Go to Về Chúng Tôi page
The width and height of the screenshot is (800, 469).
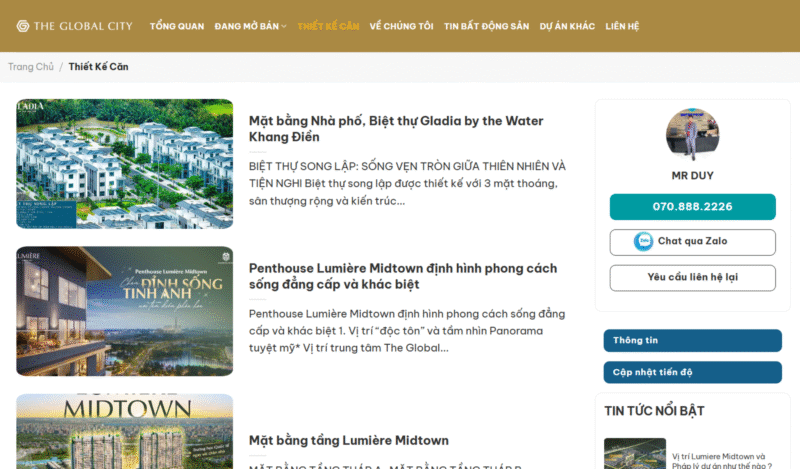(x=402, y=26)
